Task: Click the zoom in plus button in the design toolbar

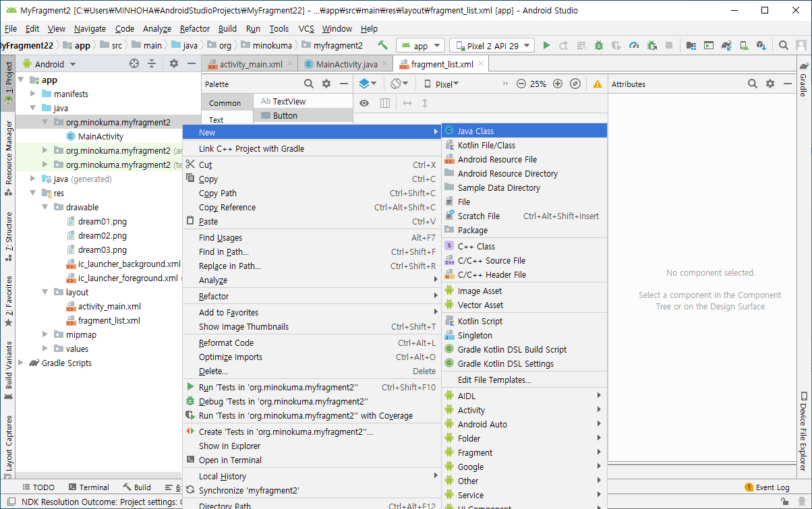Action: tap(558, 84)
